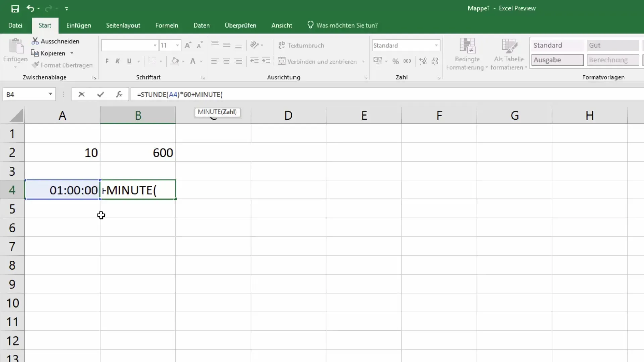The width and height of the screenshot is (644, 362).
Task: Toggle underline formatting
Action: click(x=129, y=61)
